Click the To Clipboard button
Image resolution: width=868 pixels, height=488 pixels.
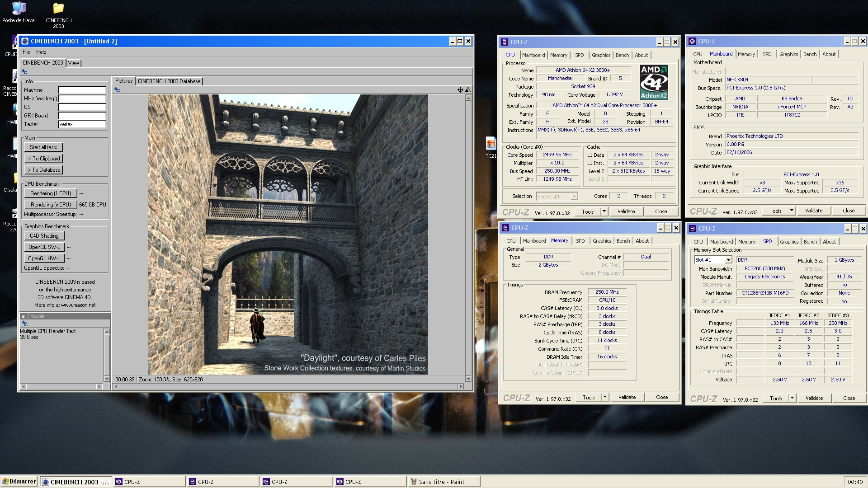(43, 159)
